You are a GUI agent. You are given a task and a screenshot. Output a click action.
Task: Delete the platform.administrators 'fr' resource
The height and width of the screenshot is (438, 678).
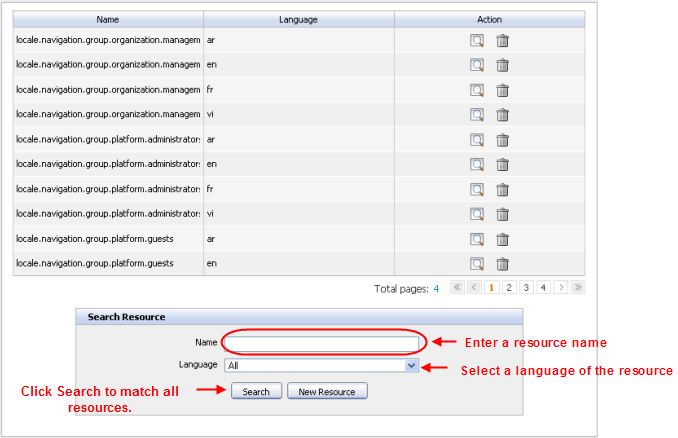(x=503, y=190)
